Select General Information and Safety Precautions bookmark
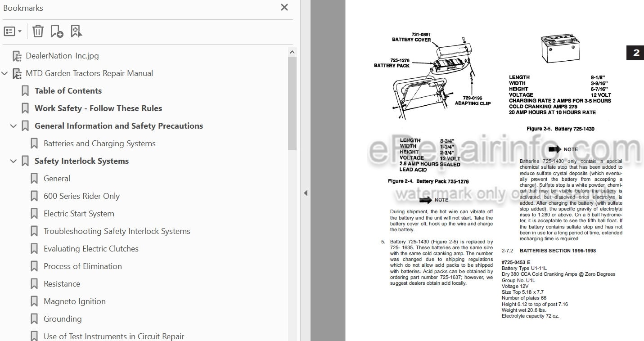This screenshot has width=644, height=341. pos(119,126)
